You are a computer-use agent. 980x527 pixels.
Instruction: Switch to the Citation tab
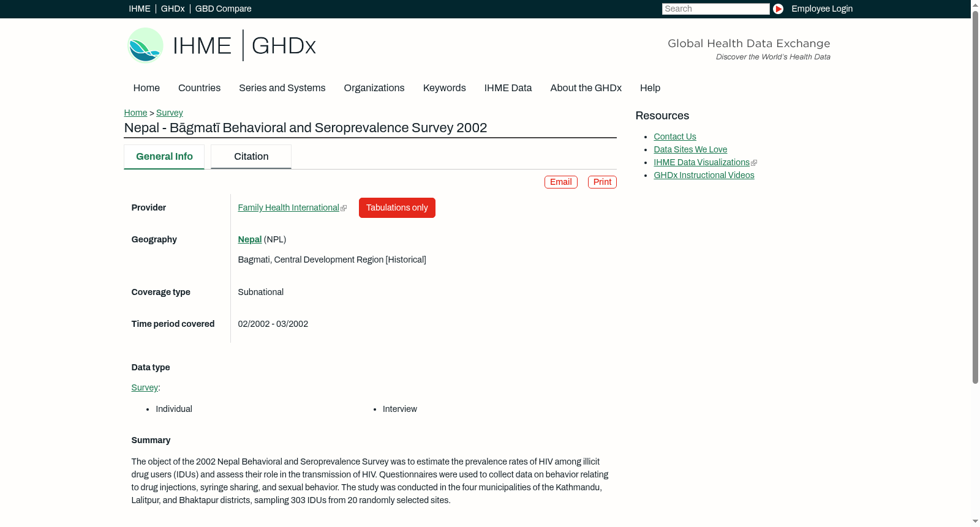tap(251, 157)
